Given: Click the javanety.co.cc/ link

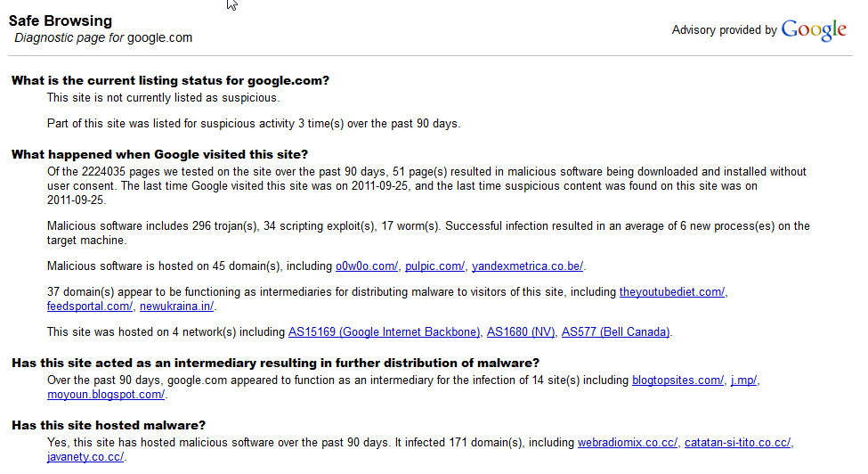Looking at the screenshot, I should [x=85, y=457].
